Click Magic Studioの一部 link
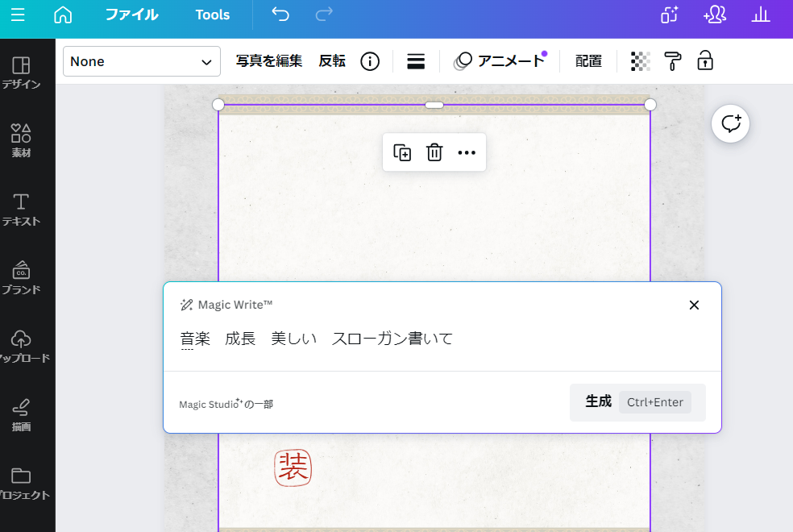Screen dimensions: 793x532 tap(226, 404)
